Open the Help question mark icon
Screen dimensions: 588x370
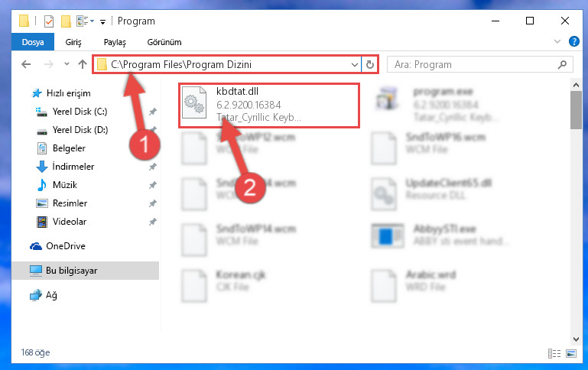tap(573, 41)
